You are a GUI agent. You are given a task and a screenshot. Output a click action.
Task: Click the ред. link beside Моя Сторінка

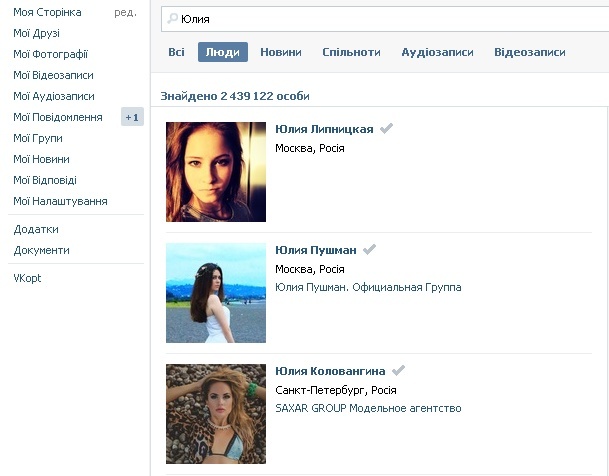(x=126, y=12)
